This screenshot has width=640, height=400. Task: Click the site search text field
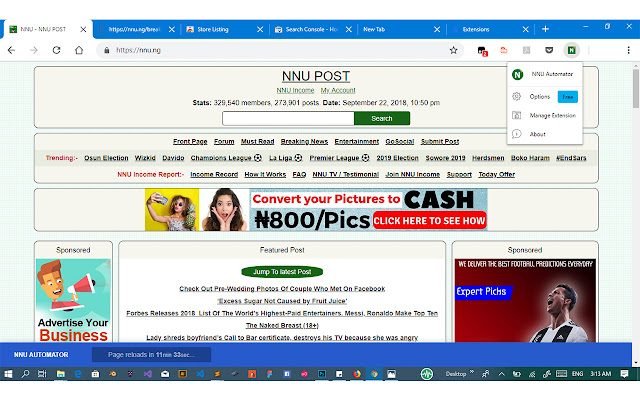point(288,118)
